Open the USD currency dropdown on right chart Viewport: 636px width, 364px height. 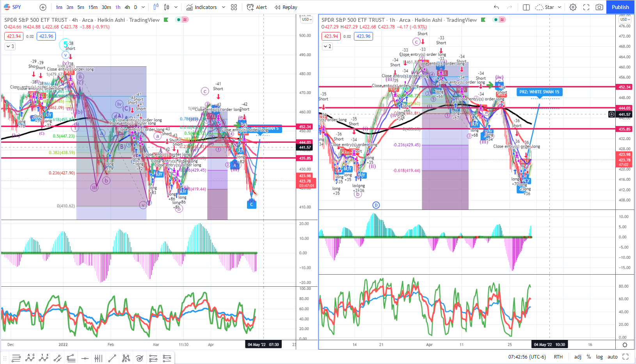click(625, 20)
